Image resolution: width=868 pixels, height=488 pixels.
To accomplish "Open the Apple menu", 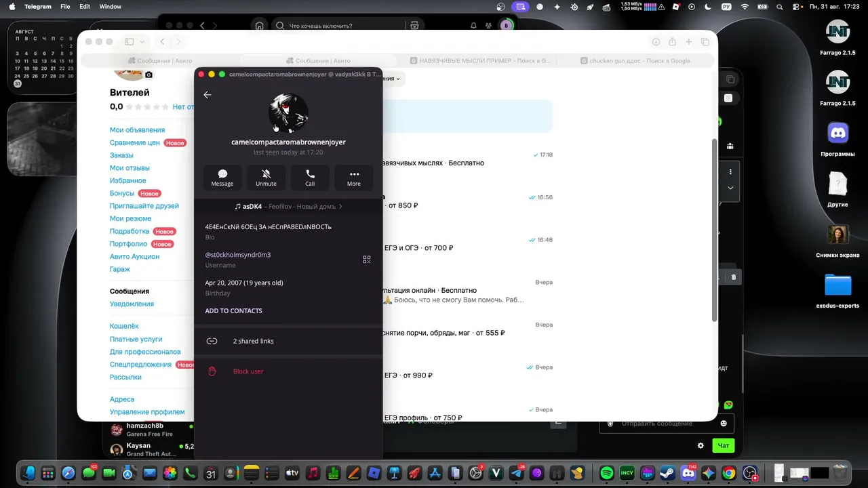I will point(12,7).
